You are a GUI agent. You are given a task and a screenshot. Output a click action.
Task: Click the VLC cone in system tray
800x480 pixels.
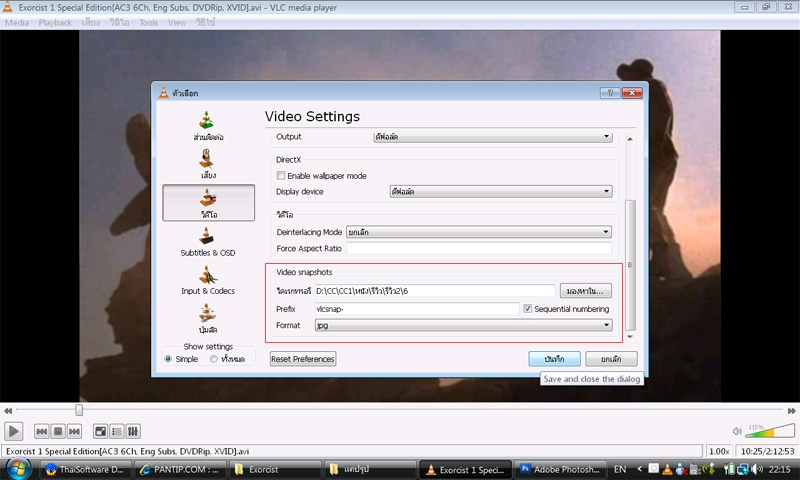(x=668, y=469)
